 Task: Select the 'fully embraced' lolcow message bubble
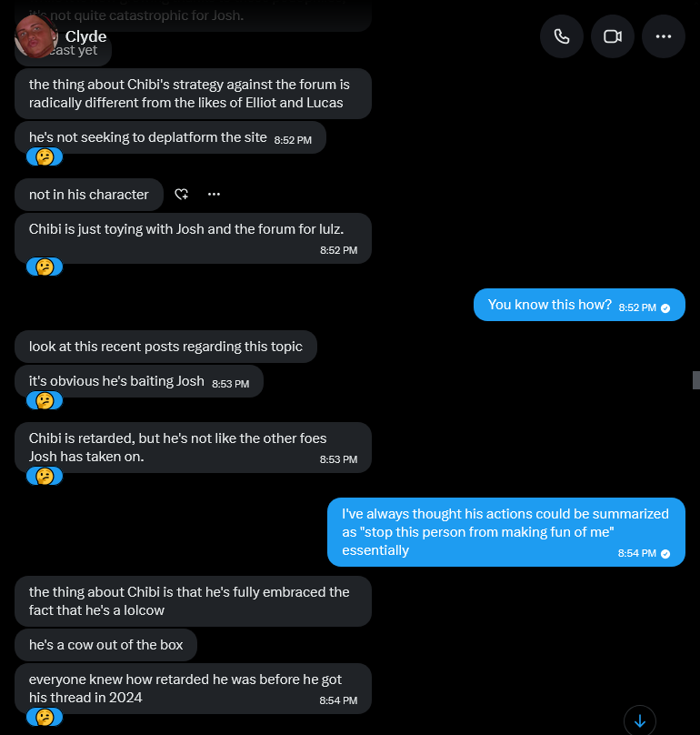coord(193,601)
